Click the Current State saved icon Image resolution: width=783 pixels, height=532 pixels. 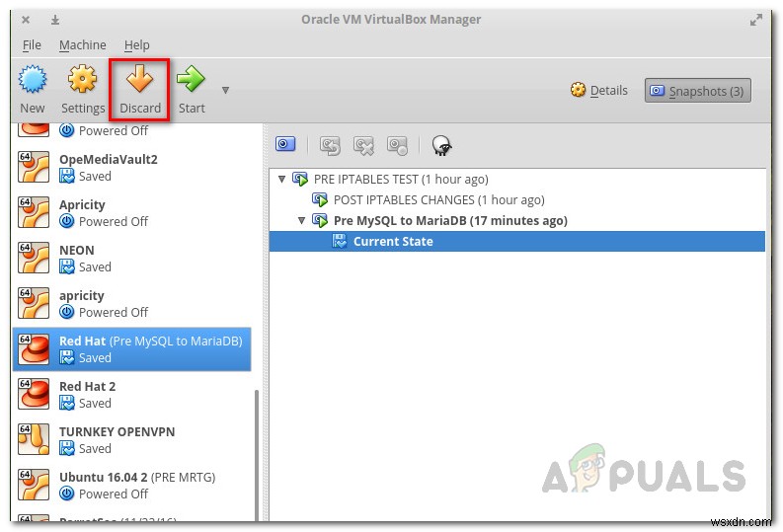tap(340, 242)
